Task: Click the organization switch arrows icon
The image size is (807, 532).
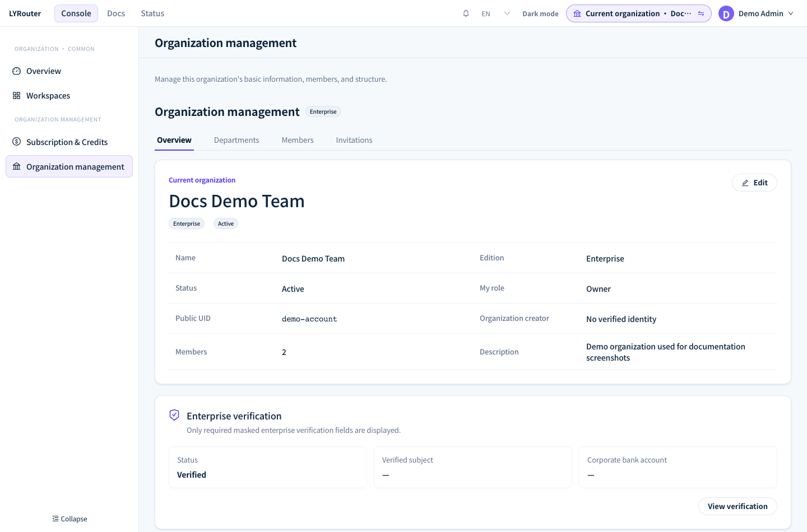Action: click(x=701, y=13)
